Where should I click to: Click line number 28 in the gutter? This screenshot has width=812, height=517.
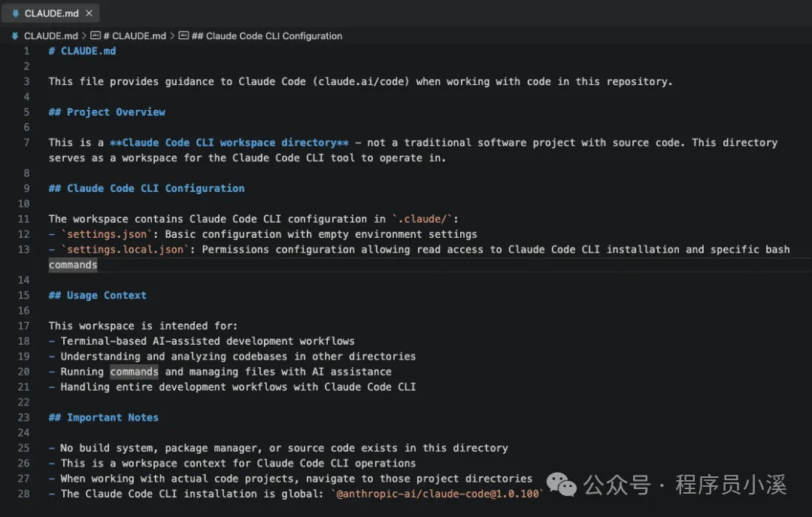tap(24, 494)
